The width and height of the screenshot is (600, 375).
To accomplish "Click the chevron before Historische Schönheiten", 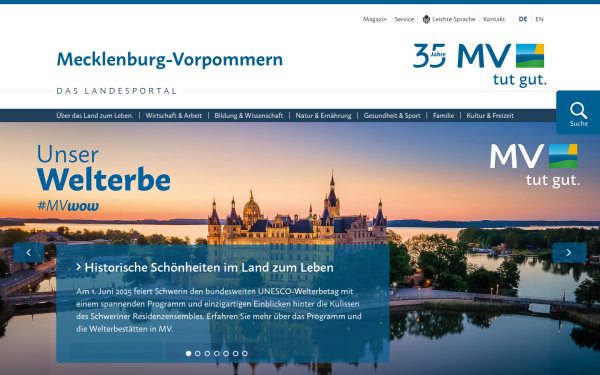I will (78, 267).
